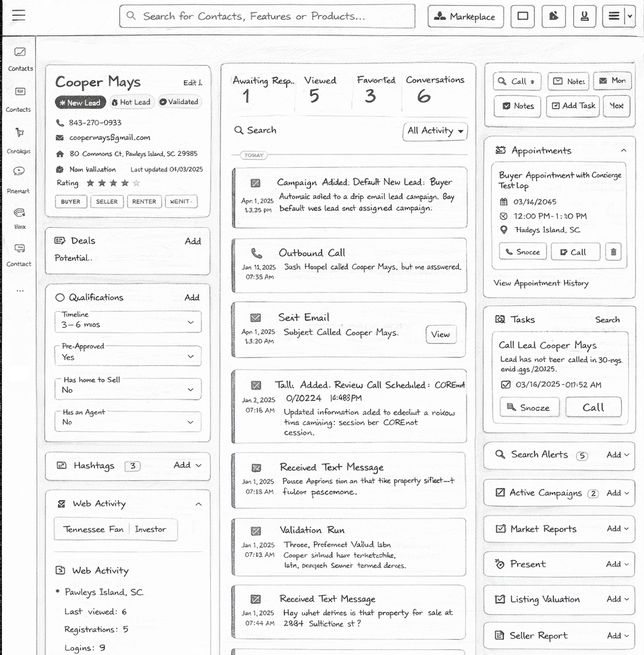Click the Validation Run activity icon
Viewport: 644px width, 655px height.
click(x=256, y=531)
